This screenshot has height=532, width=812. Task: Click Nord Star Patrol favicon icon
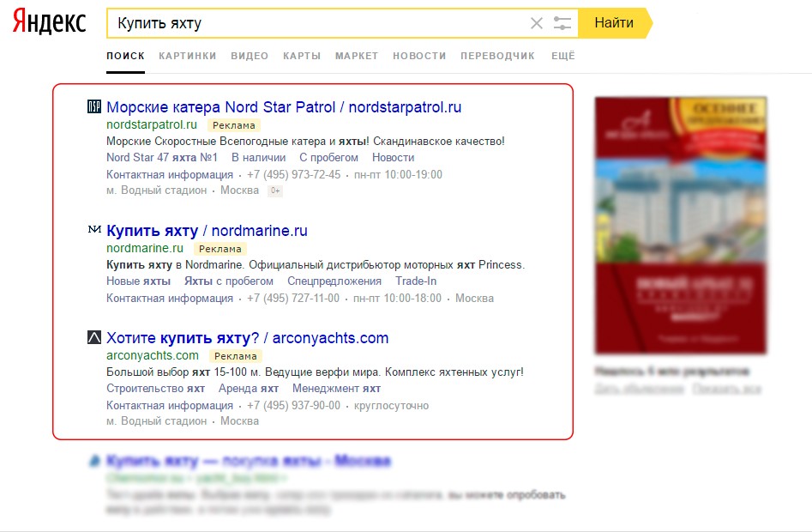(x=94, y=107)
